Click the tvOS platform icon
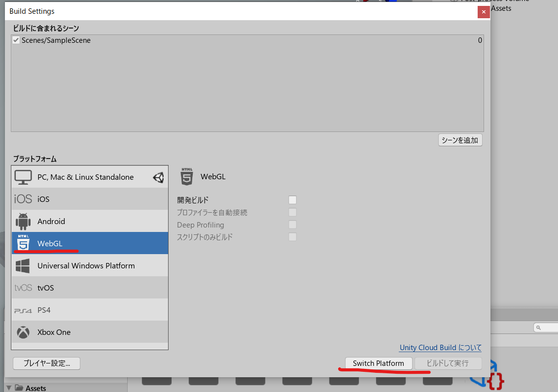Screen dimensions: 558x392 pos(23,288)
